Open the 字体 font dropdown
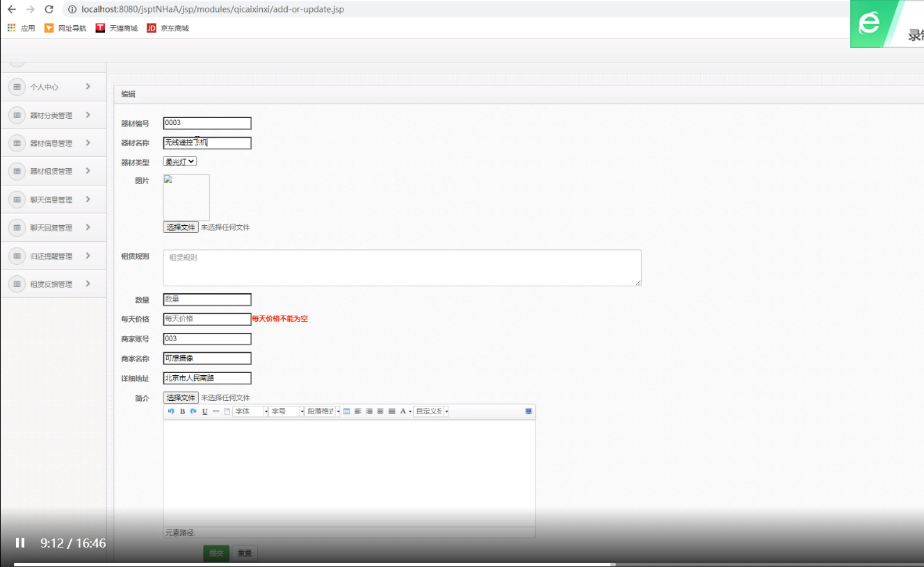 [250, 411]
